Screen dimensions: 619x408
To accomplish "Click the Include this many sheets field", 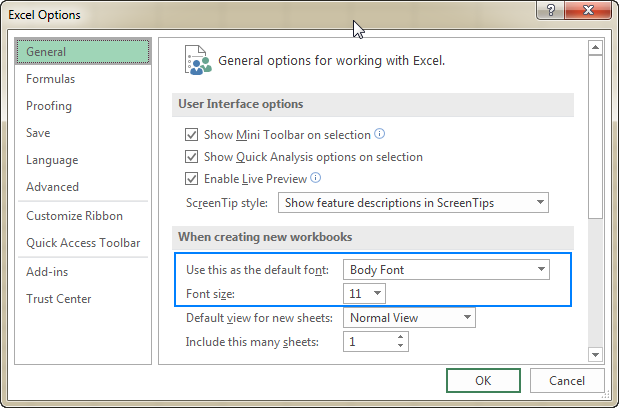I will pos(376,341).
